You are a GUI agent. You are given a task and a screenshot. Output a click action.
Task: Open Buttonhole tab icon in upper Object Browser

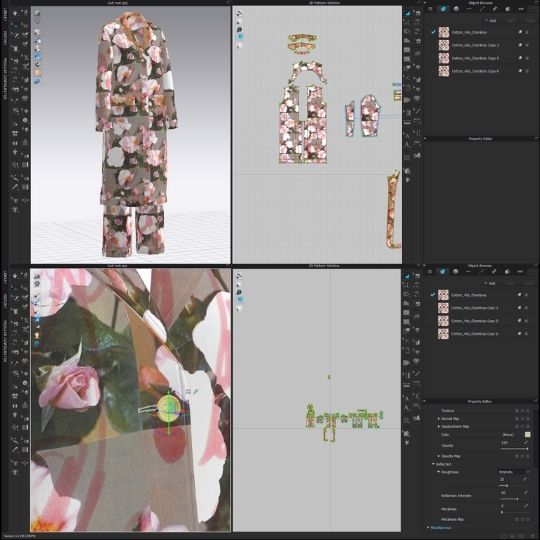(469, 9)
